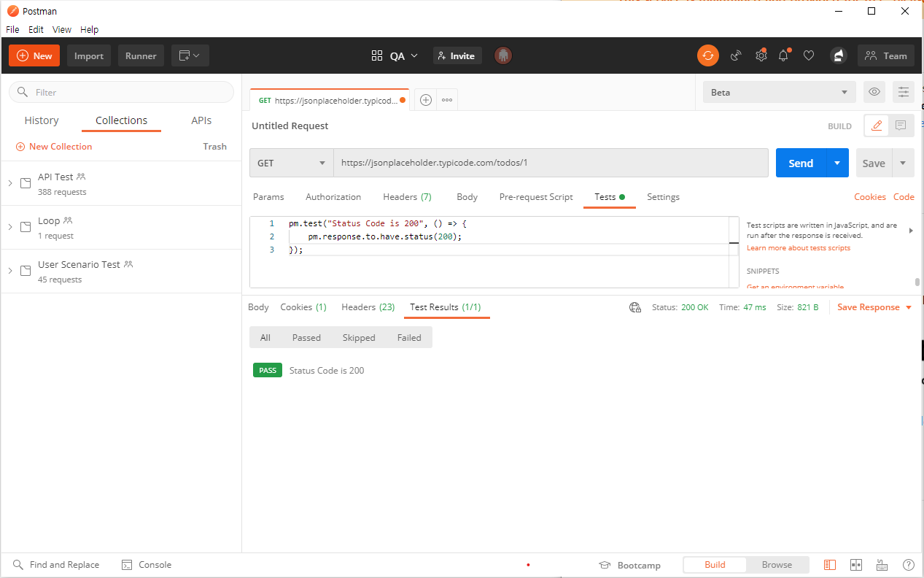This screenshot has height=578, width=924.
Task: Open Learn more about tests scripts link
Action: click(x=799, y=248)
